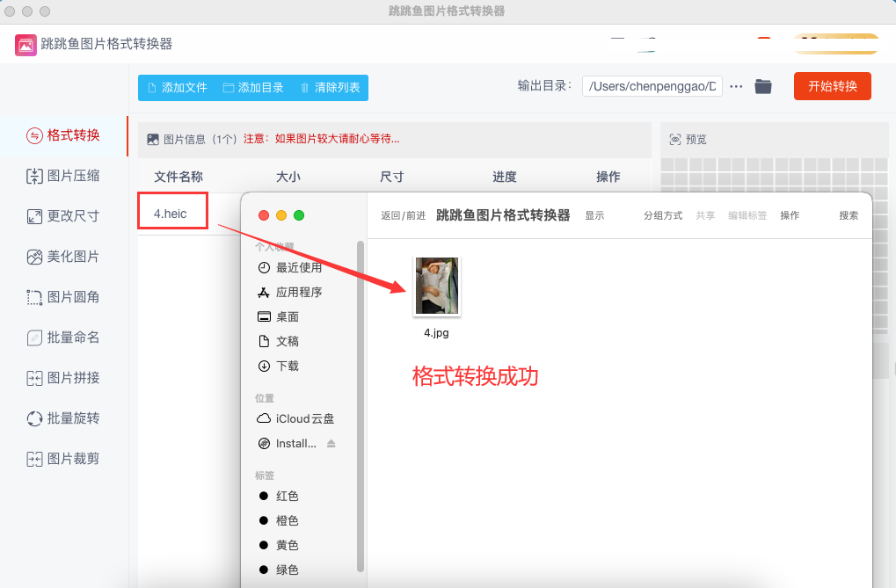896x588 pixels.
Task: Select the 4.jpg thumbnail in Finder
Action: [x=436, y=287]
